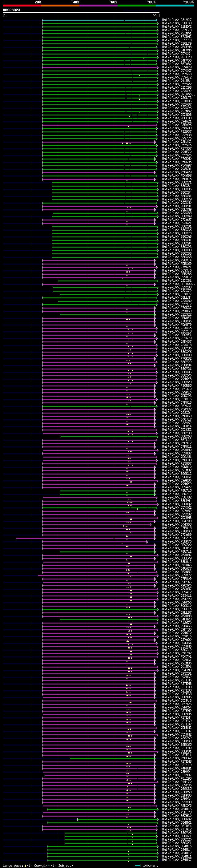Open hit UniRef100_O04363
Screen dimensions: 197x868
[x=177, y=525]
